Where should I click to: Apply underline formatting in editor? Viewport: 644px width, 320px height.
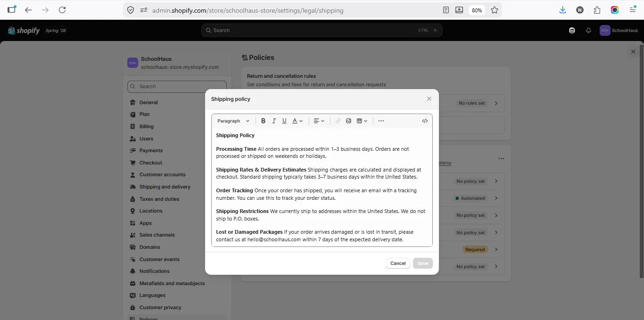click(284, 121)
